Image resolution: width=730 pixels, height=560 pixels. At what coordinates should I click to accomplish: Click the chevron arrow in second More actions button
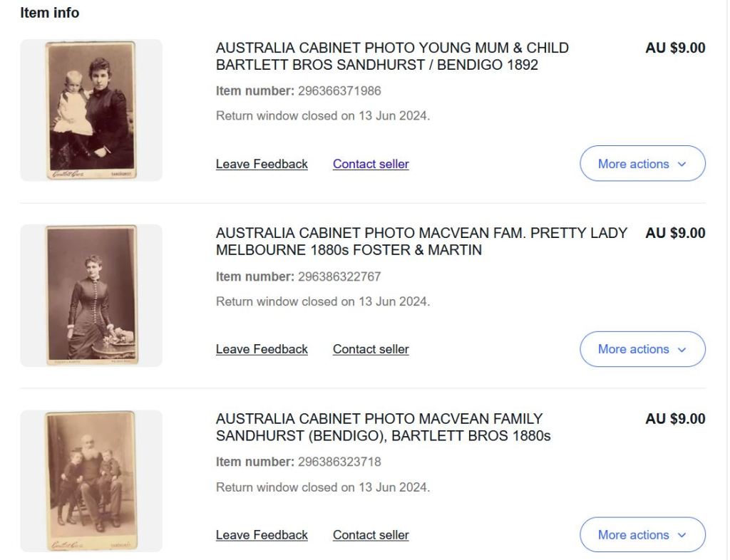coord(682,350)
